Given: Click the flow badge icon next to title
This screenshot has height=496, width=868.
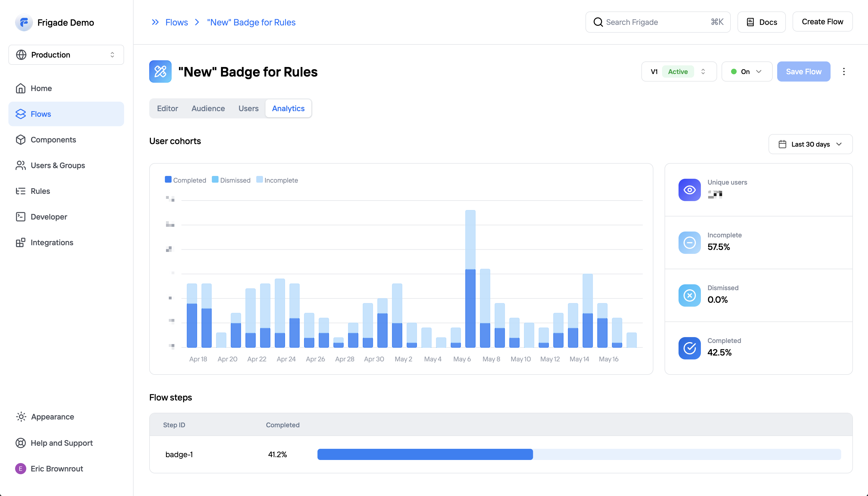Looking at the screenshot, I should point(160,71).
